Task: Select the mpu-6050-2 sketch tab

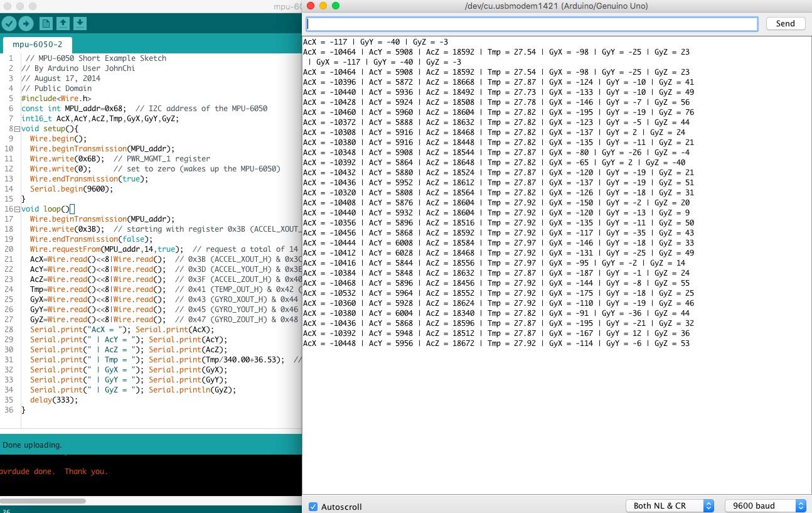Action: (37, 45)
